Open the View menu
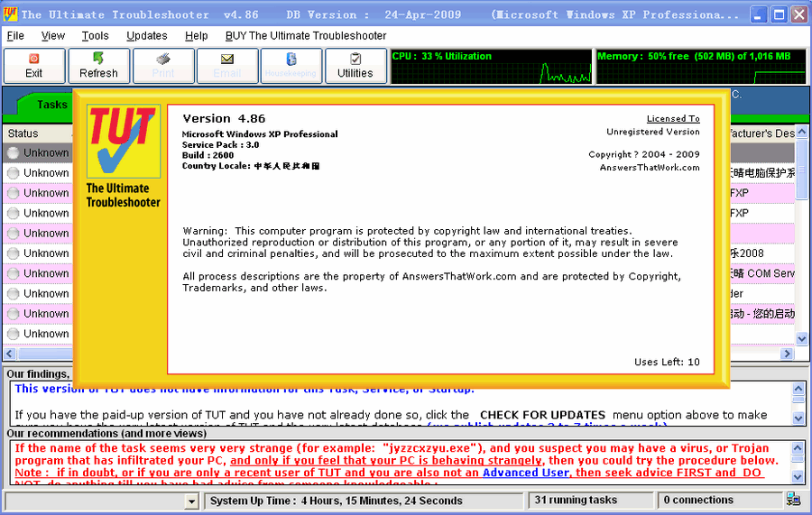 click(53, 36)
